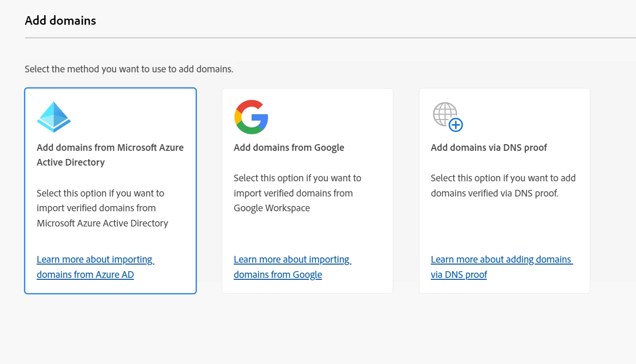Image resolution: width=636 pixels, height=364 pixels.
Task: Click the Google G logo icon
Action: pyautogui.click(x=251, y=117)
